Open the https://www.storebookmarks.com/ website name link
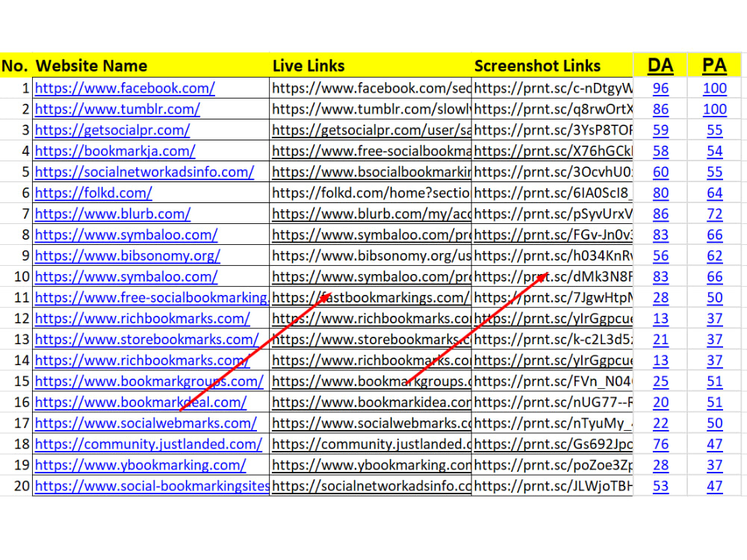747x560 pixels. click(x=146, y=340)
